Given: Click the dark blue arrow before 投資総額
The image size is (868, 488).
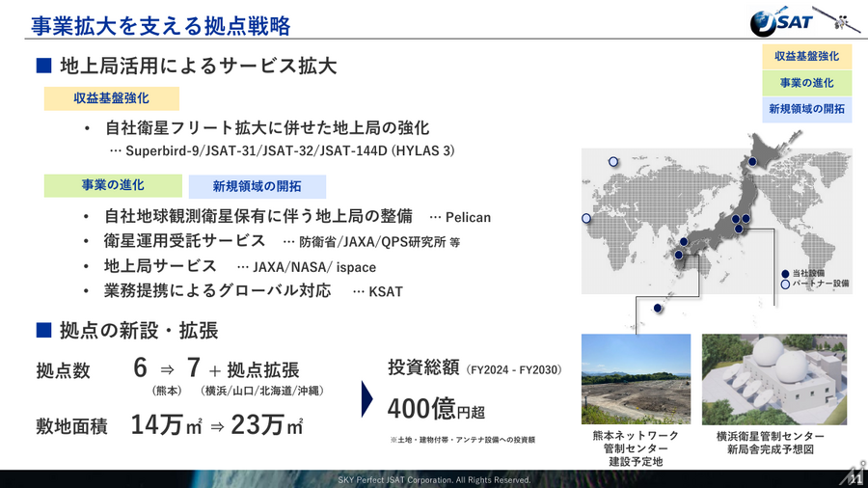Looking at the screenshot, I should [x=367, y=399].
